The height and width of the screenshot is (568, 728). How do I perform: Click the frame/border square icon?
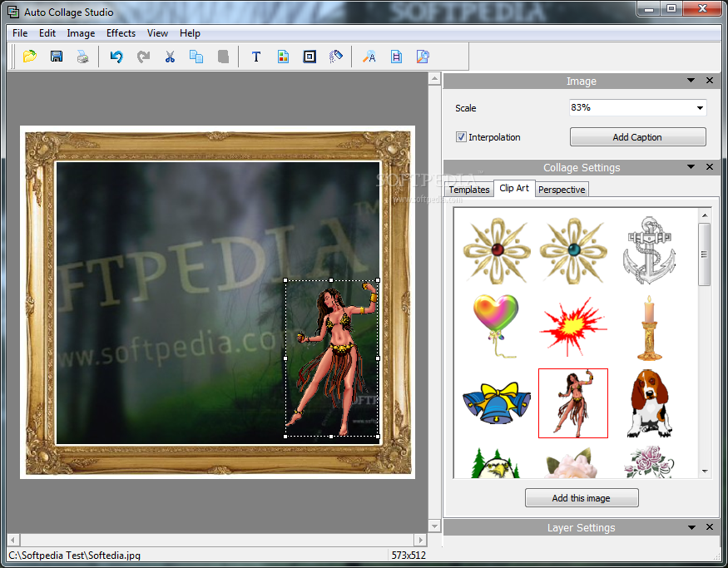pos(310,57)
